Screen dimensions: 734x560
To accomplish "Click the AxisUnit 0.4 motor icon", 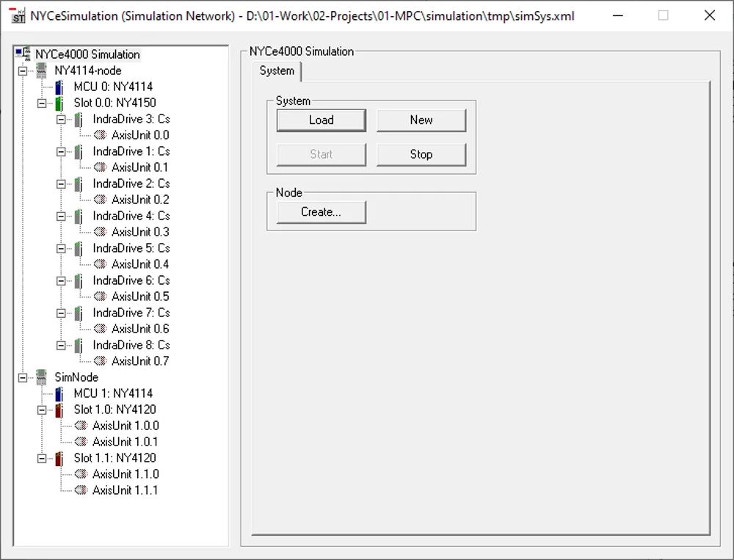I will (100, 264).
